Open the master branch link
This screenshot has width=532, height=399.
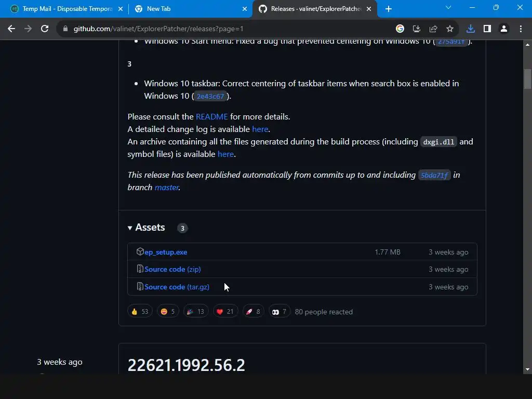167,187
